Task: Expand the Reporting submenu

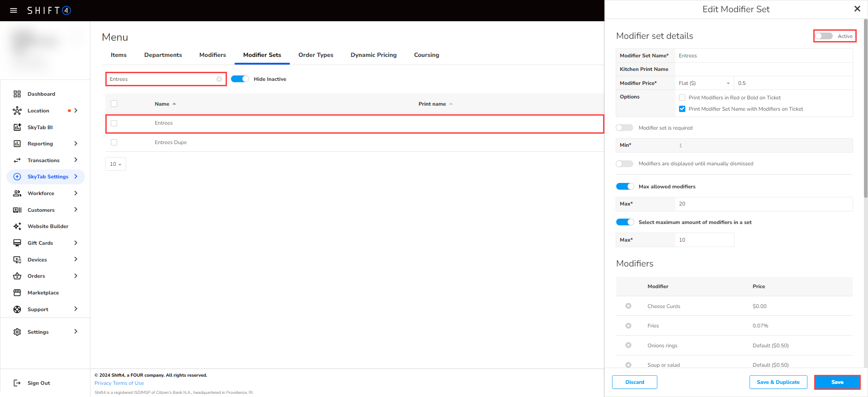Action: point(75,144)
